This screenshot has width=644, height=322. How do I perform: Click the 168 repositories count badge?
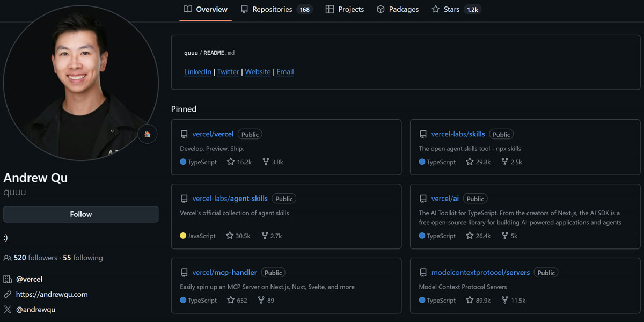[305, 10]
